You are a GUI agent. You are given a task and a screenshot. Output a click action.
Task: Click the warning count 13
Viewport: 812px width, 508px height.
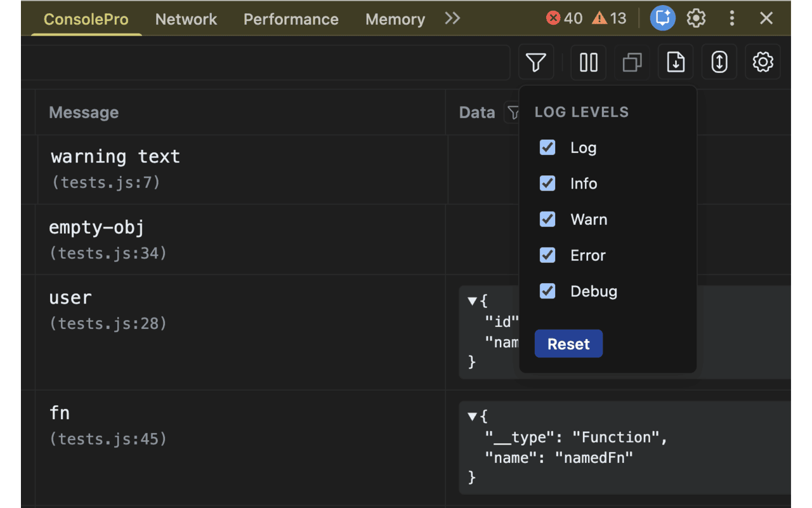[x=609, y=18]
